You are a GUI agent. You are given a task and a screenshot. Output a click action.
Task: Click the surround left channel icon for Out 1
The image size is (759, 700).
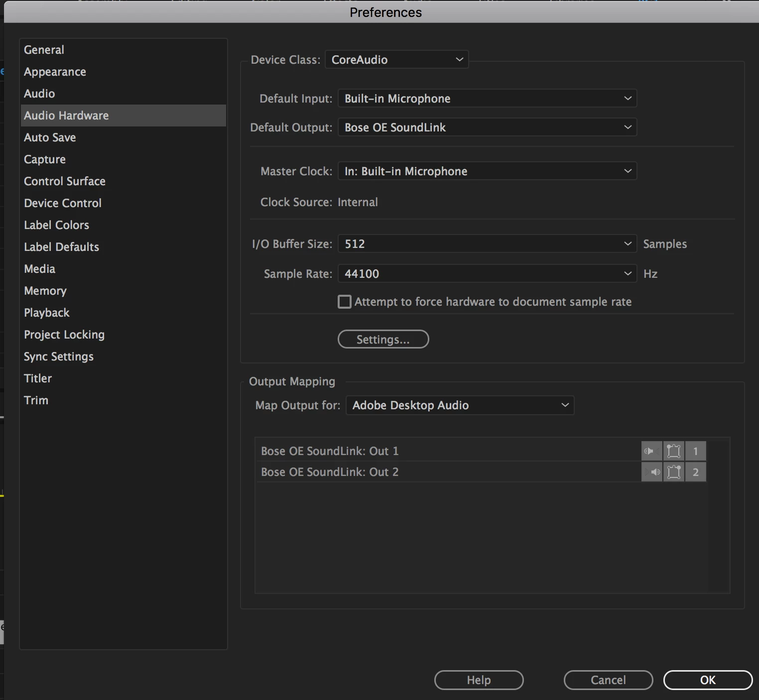(673, 451)
